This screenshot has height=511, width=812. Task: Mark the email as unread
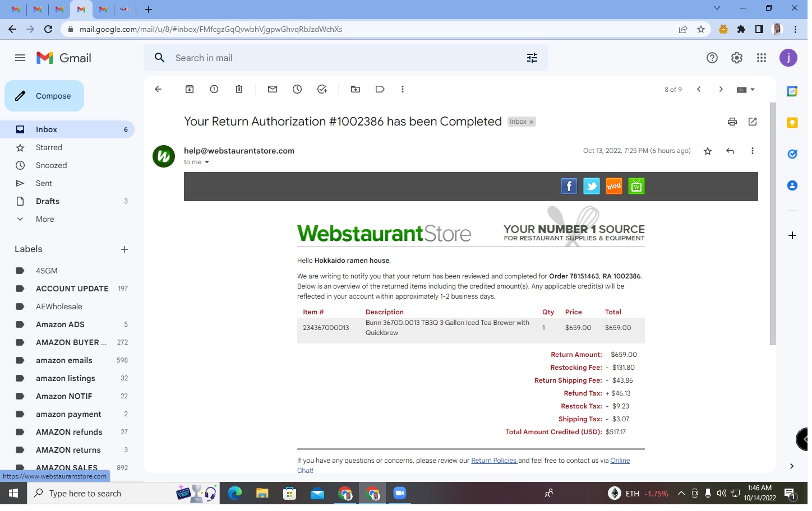point(273,89)
